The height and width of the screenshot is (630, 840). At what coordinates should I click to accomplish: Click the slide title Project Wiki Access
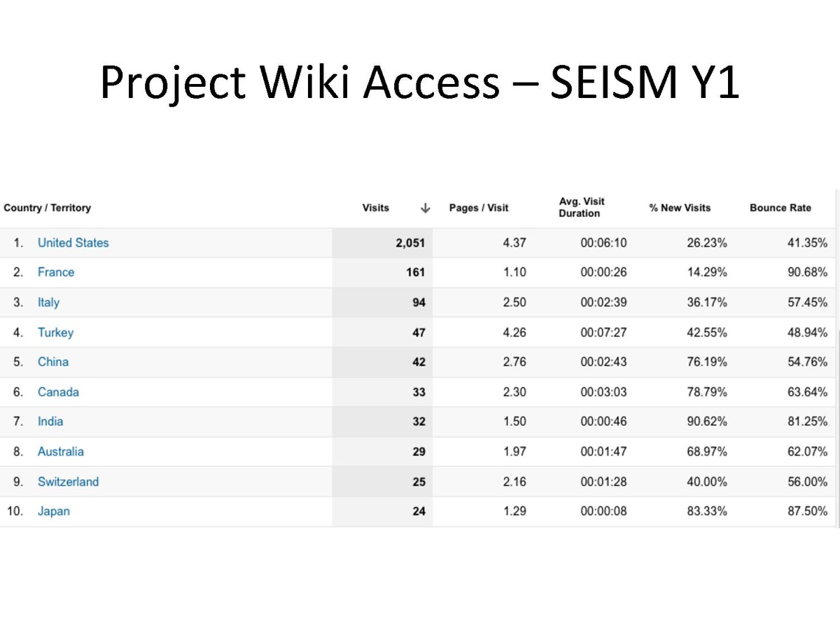tap(419, 83)
